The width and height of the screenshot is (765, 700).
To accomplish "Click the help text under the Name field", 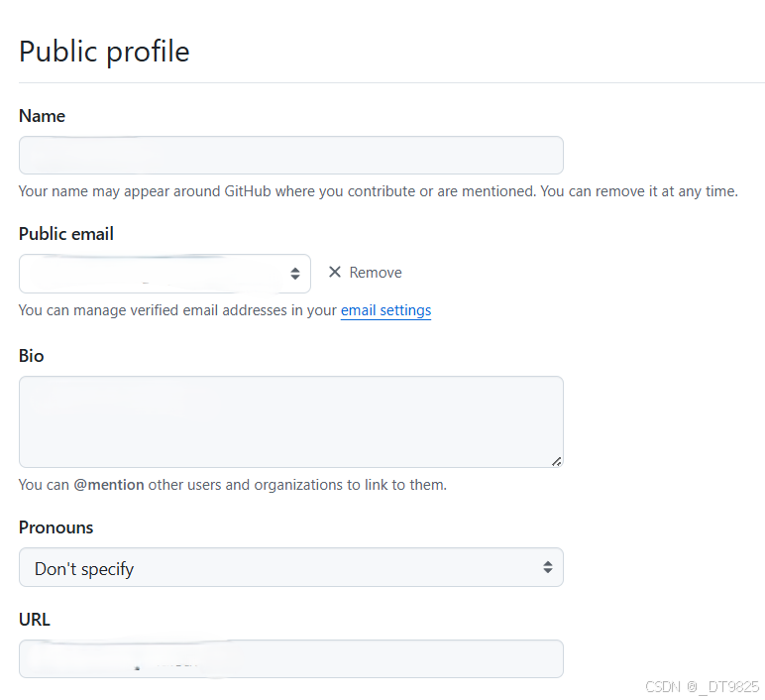I will 378,191.
